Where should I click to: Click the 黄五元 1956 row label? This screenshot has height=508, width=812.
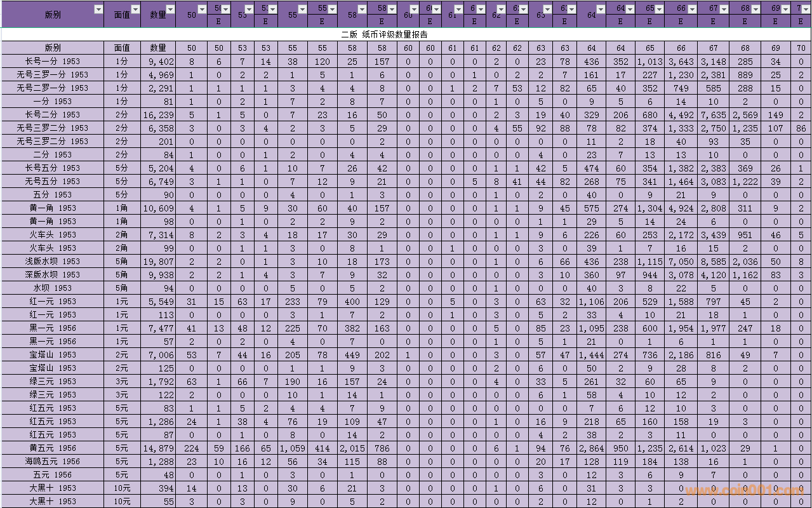pyautogui.click(x=52, y=448)
